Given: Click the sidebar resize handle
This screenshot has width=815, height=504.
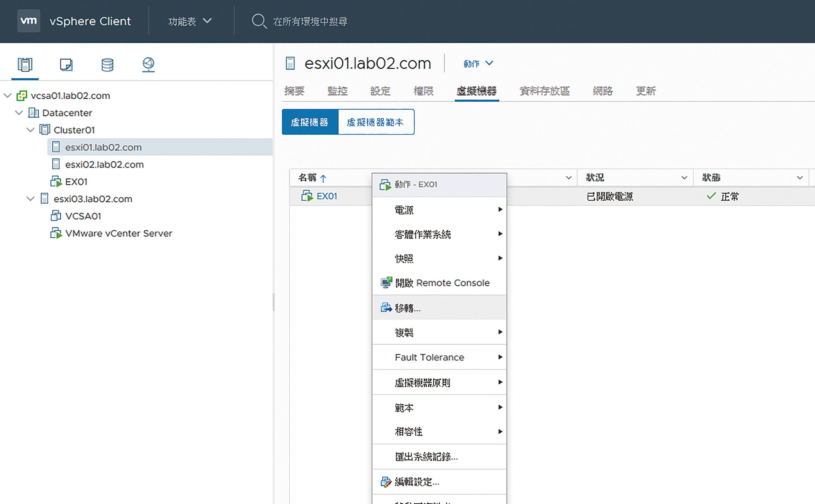Looking at the screenshot, I should (x=274, y=302).
